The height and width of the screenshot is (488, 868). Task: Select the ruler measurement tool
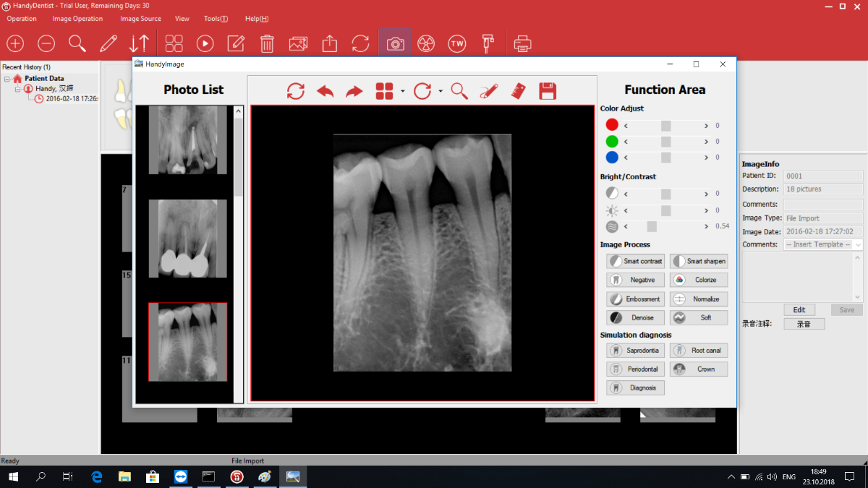[x=517, y=91]
